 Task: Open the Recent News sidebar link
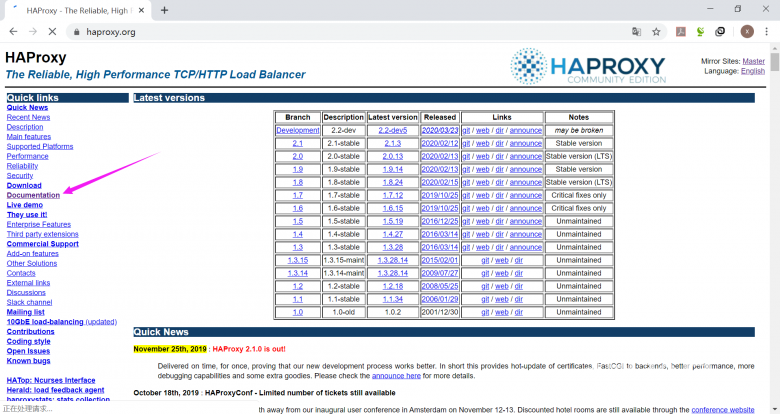(28, 117)
